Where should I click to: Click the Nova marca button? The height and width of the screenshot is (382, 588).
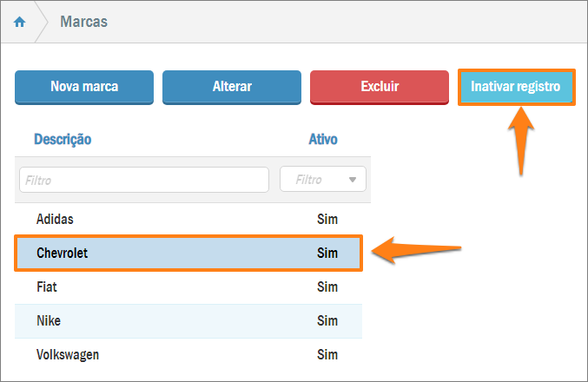coord(84,87)
